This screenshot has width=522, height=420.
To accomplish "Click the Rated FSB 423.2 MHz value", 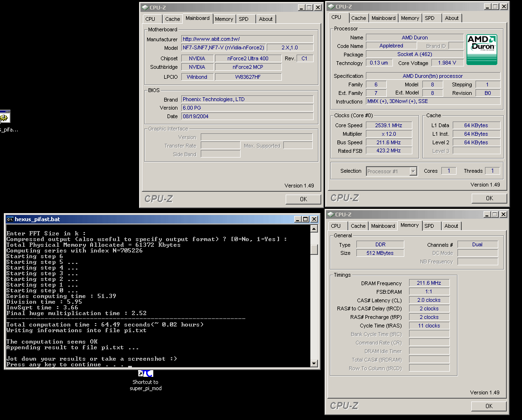I will [389, 151].
